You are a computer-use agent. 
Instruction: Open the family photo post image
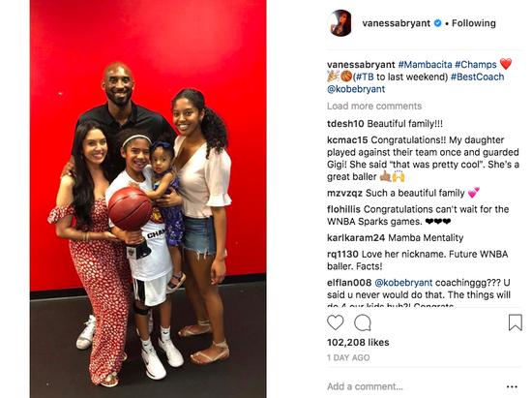[148, 199]
